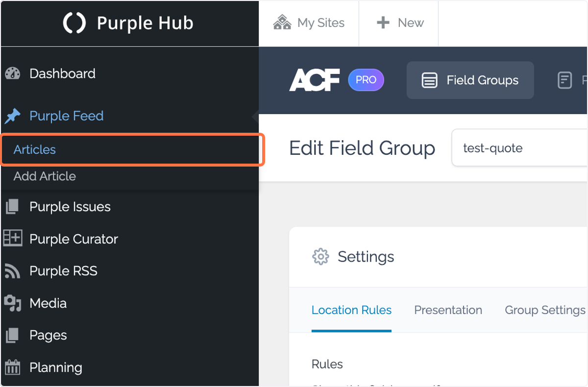Image resolution: width=588 pixels, height=387 pixels.
Task: Go to Articles submenu item
Action: pyautogui.click(x=35, y=149)
